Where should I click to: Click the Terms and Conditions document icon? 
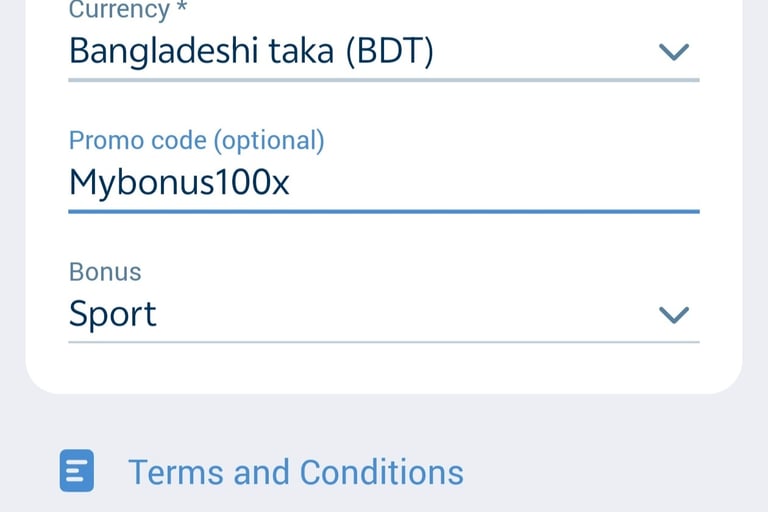point(77,470)
